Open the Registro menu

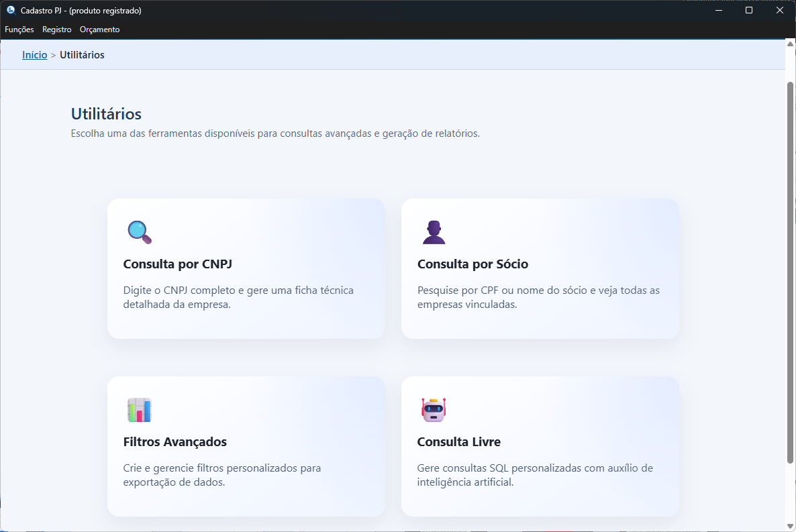click(57, 30)
